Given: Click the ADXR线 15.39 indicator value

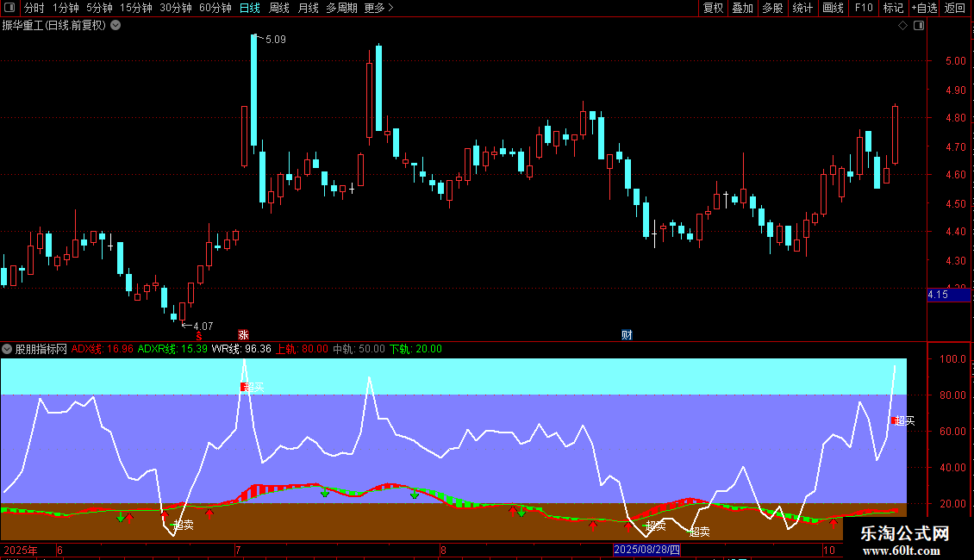Looking at the screenshot, I should [172, 349].
